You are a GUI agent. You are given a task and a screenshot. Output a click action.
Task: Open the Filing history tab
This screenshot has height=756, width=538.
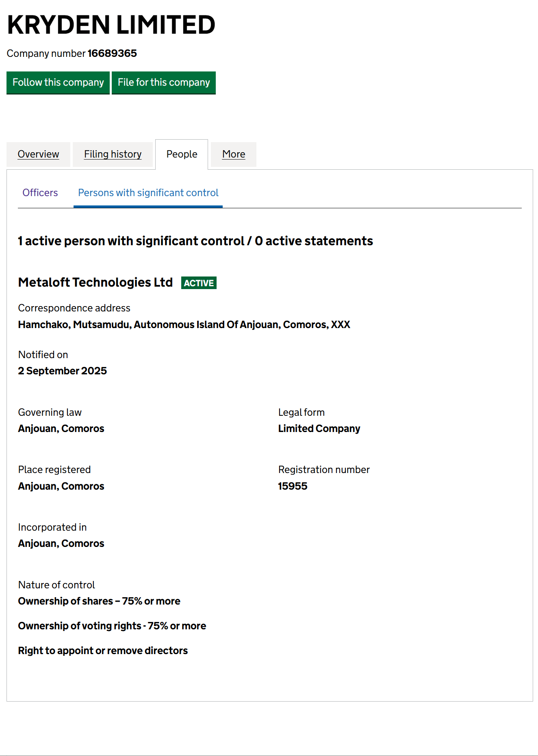113,154
